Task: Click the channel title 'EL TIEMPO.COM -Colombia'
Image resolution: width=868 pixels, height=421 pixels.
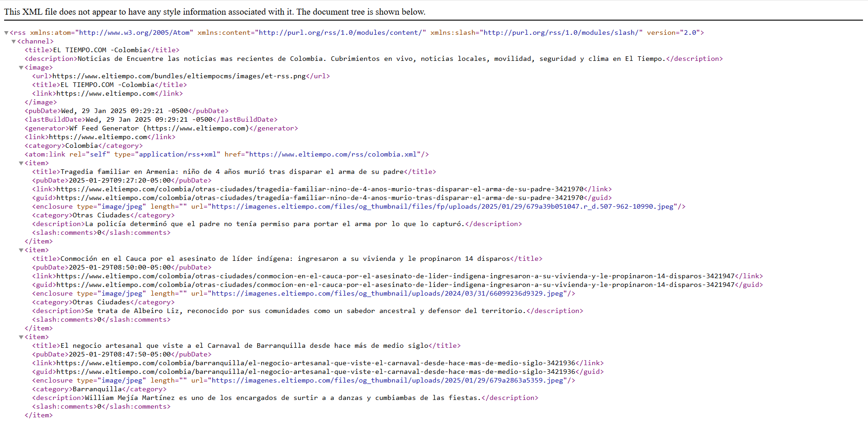Action: pyautogui.click(x=100, y=50)
